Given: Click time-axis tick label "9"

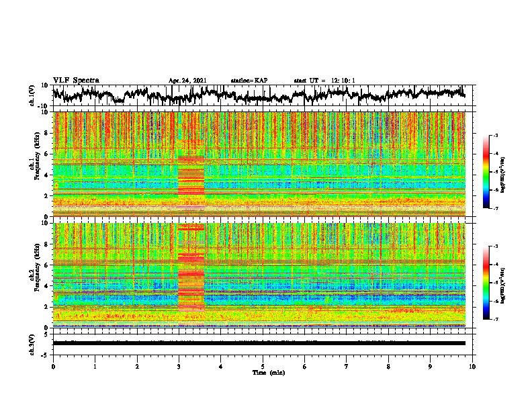Looking at the screenshot, I should 430,367.
